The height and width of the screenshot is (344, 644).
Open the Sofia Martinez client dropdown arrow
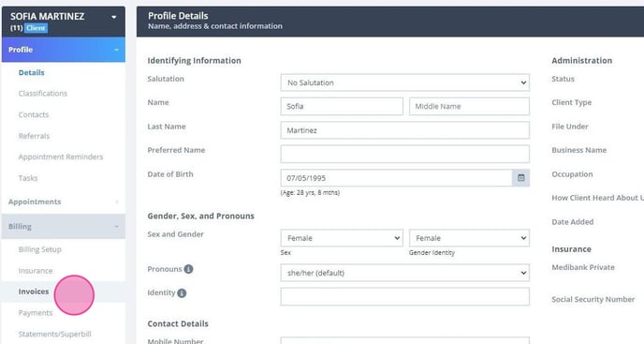(x=114, y=17)
